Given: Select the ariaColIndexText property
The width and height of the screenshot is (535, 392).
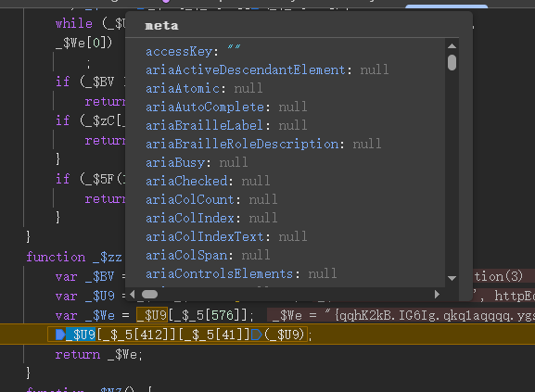Looking at the screenshot, I should (x=226, y=236).
